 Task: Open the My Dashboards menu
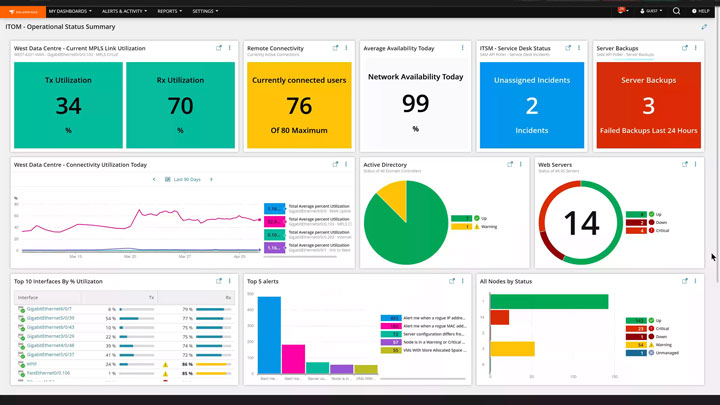click(70, 11)
